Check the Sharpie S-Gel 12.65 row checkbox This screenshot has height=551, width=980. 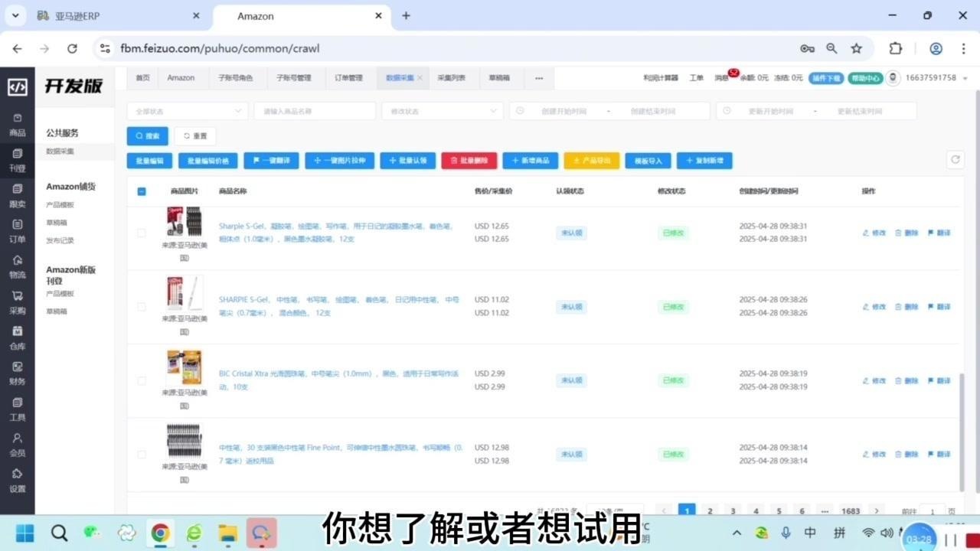[x=141, y=233]
